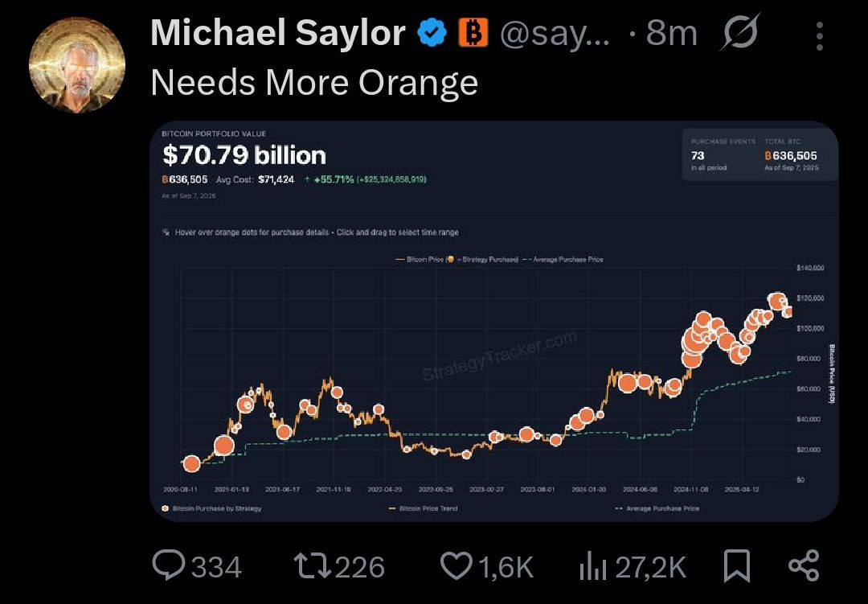Click the 334 replies count
Viewport: 868px width, 604px height.
click(x=216, y=568)
